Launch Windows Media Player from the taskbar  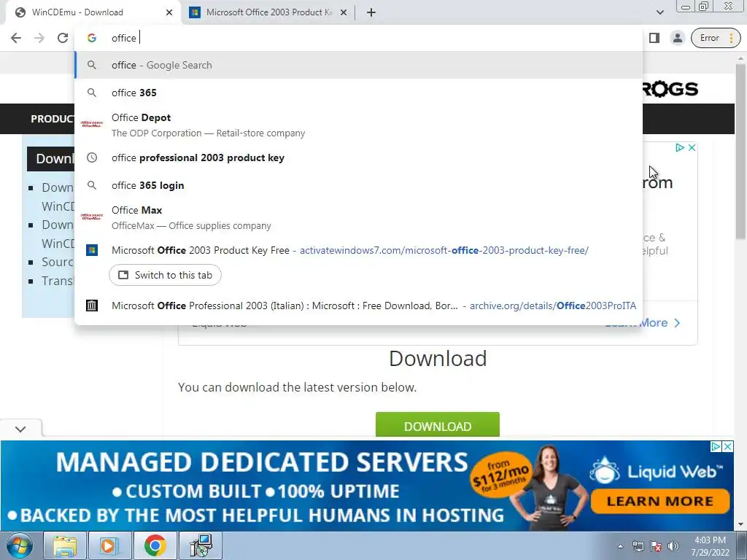coord(109,546)
